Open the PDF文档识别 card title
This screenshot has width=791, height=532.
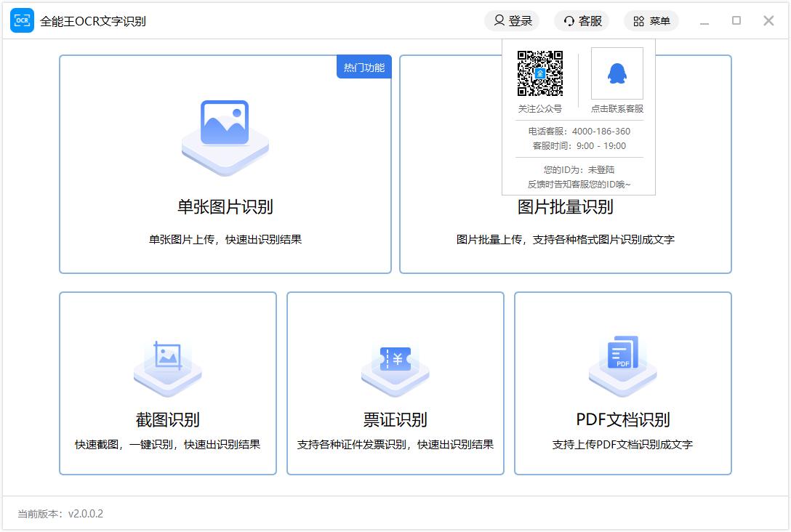pyautogui.click(x=622, y=420)
